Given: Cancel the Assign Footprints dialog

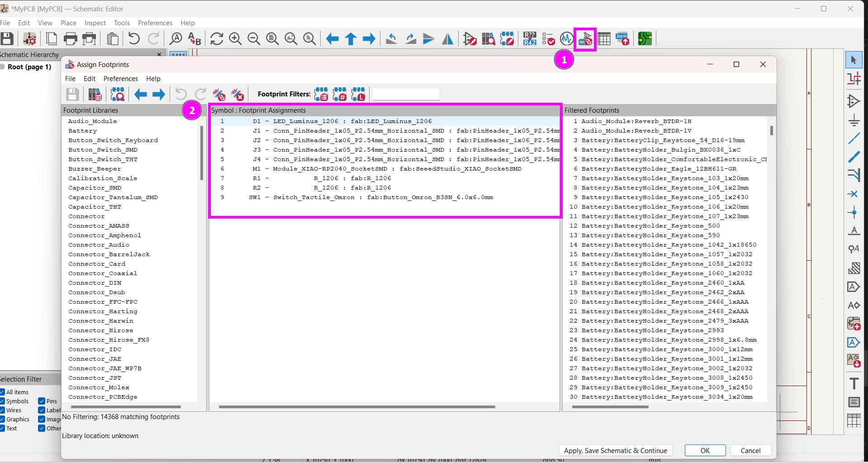Looking at the screenshot, I should [x=750, y=450].
